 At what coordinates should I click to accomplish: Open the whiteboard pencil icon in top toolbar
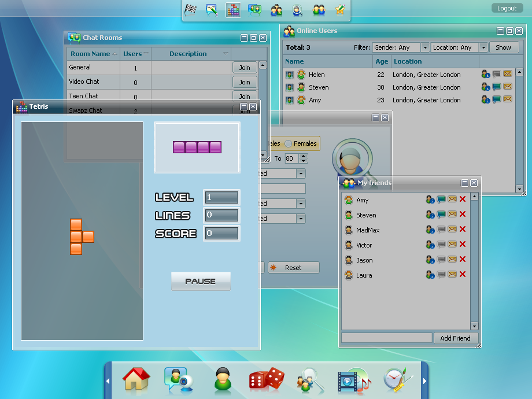click(x=212, y=10)
